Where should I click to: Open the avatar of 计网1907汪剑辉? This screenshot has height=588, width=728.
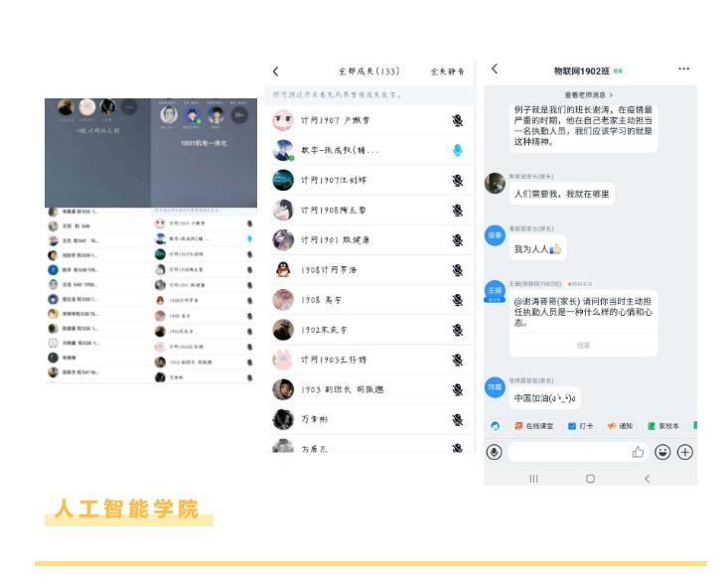tap(283, 180)
